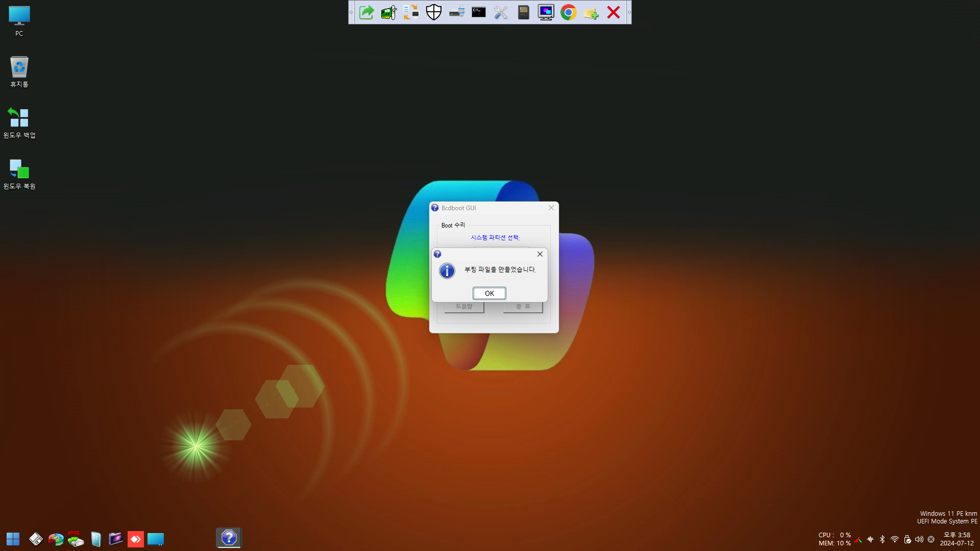The image size is (980, 551).
Task: Open the FS drive recovery taskbar icon
Action: coord(76,539)
